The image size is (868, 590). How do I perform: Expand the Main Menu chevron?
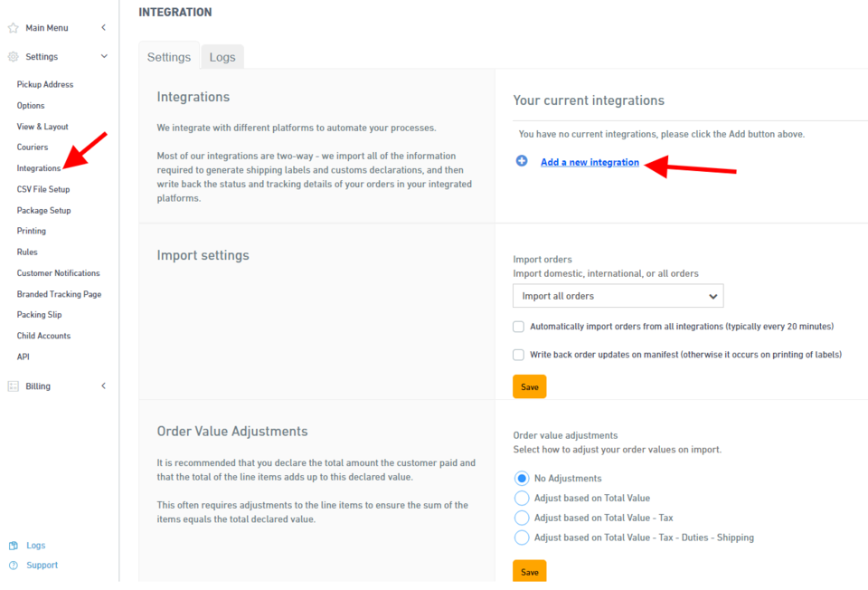(x=104, y=28)
